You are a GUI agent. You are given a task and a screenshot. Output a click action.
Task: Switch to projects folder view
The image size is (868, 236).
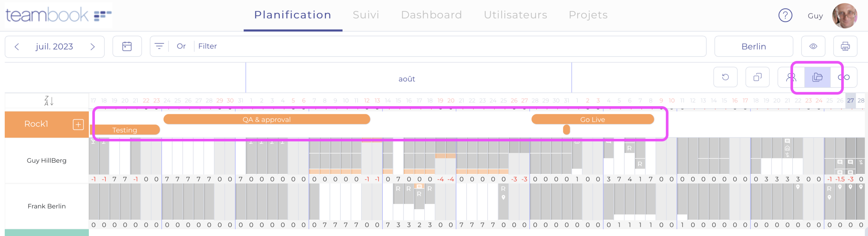click(817, 77)
